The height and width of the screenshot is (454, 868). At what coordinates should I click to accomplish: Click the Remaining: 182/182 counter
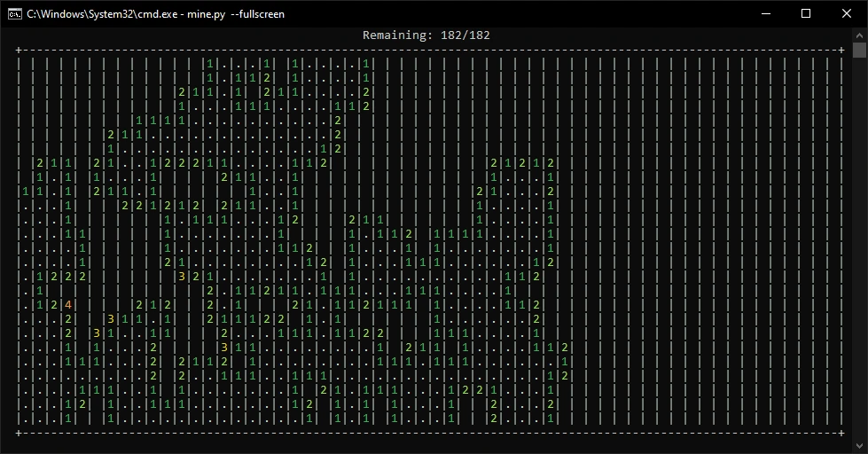[x=426, y=35]
